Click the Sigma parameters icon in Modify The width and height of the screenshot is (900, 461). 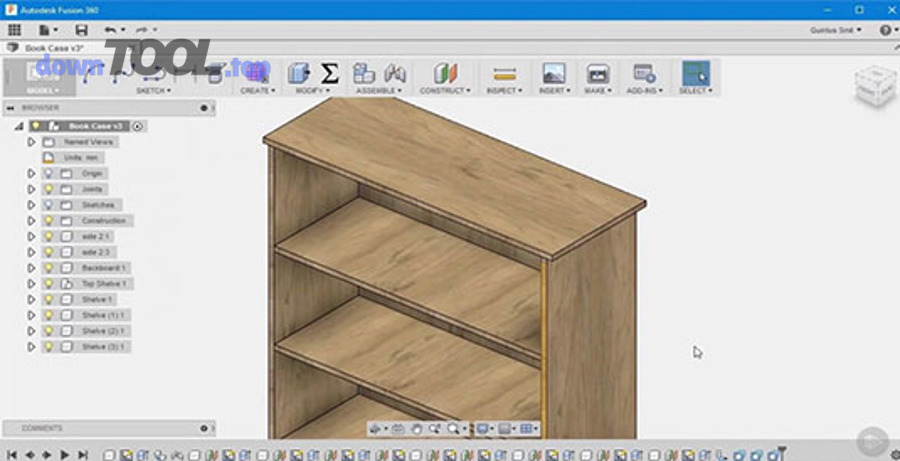pyautogui.click(x=329, y=73)
